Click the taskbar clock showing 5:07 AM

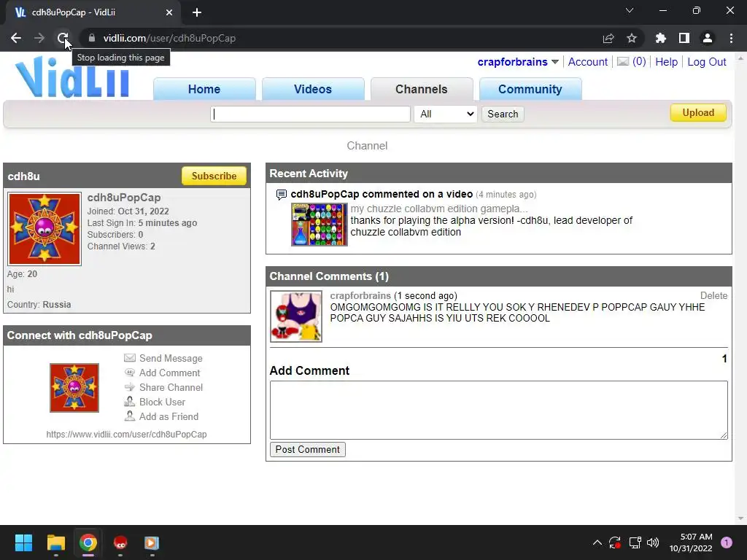(x=691, y=542)
